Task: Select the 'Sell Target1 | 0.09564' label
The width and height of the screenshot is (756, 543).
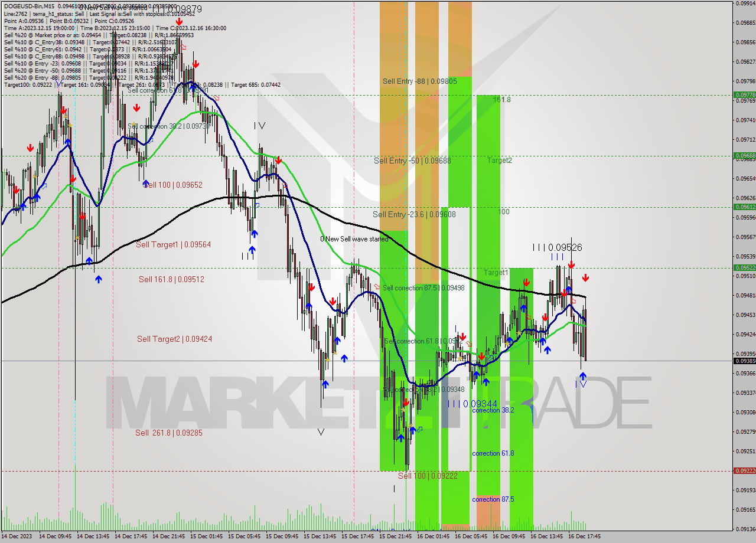Action: coord(173,244)
